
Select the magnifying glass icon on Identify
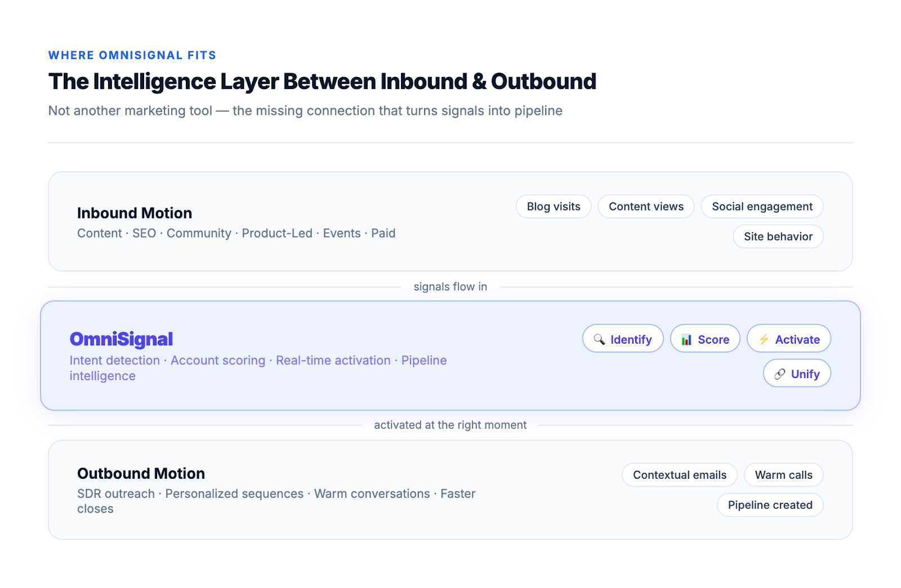click(x=599, y=339)
